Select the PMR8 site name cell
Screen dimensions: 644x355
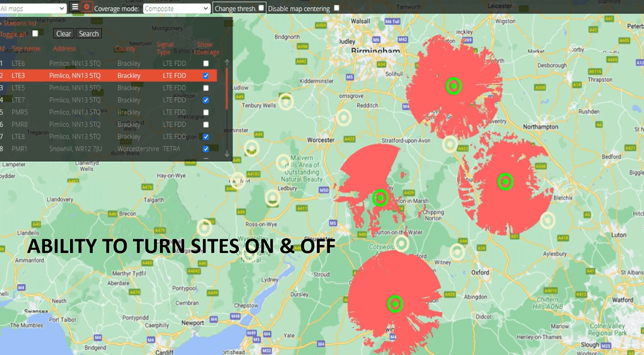20,125
